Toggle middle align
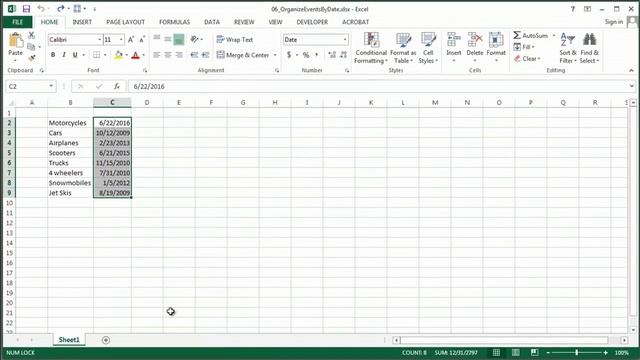The height and width of the screenshot is (360, 640). pos(168,39)
